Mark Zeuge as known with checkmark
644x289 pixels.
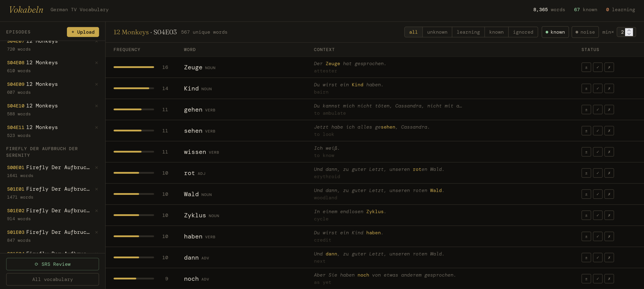[597, 67]
